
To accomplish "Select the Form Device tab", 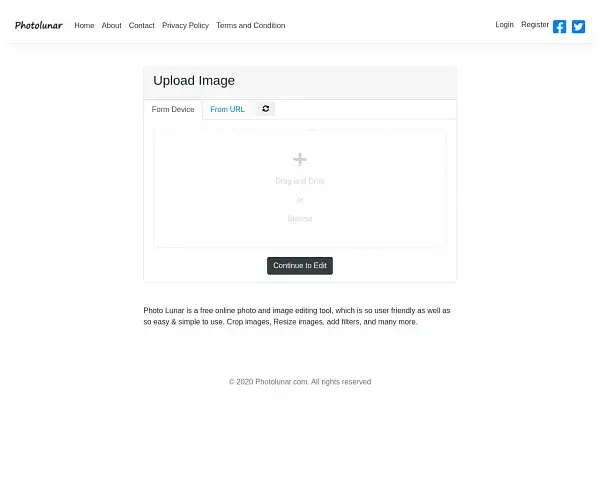I will click(173, 109).
